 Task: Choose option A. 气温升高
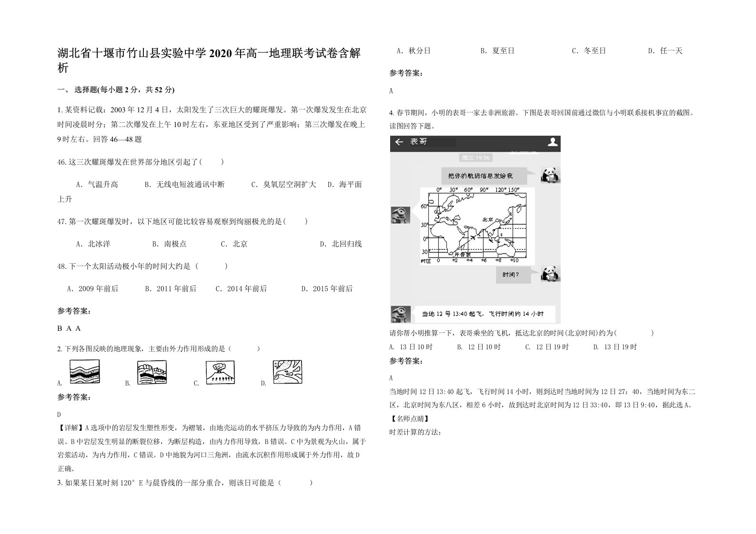point(97,184)
